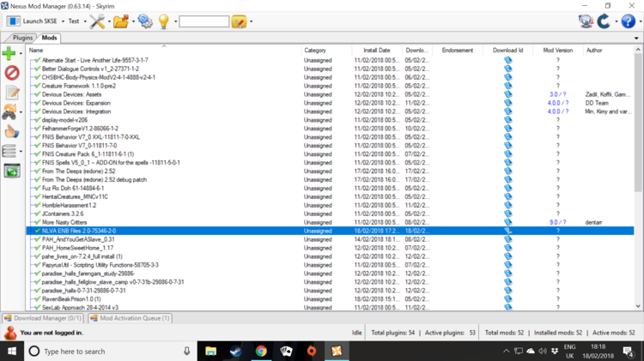Click scrollbar down arrow of mod list
This screenshot has height=361, width=644.
pos(638,306)
